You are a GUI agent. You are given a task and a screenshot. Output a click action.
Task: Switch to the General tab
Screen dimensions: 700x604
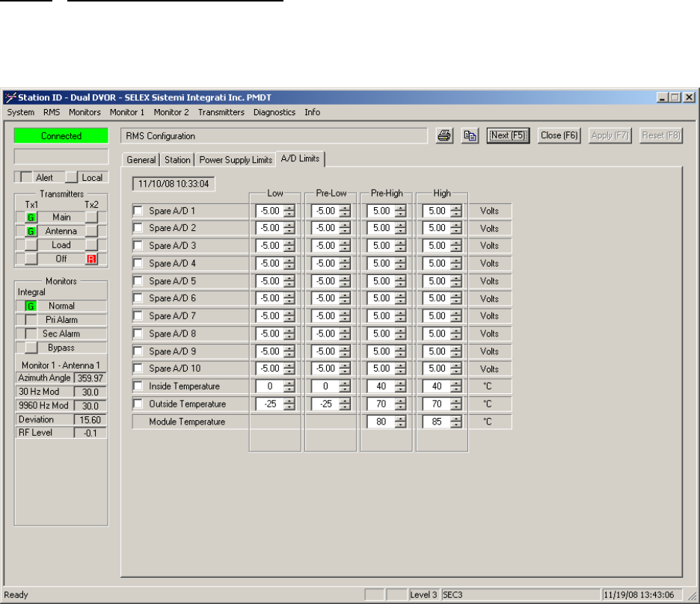(x=141, y=160)
